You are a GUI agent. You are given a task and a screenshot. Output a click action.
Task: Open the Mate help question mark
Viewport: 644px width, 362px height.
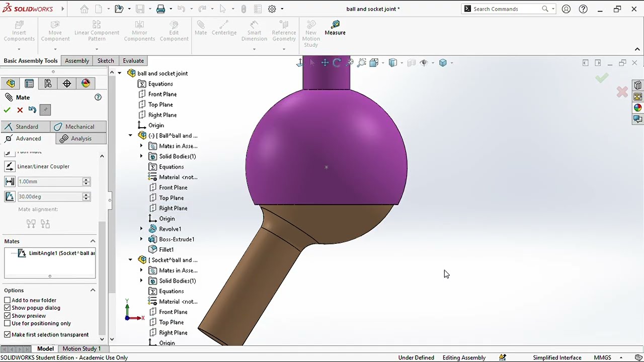point(98,98)
